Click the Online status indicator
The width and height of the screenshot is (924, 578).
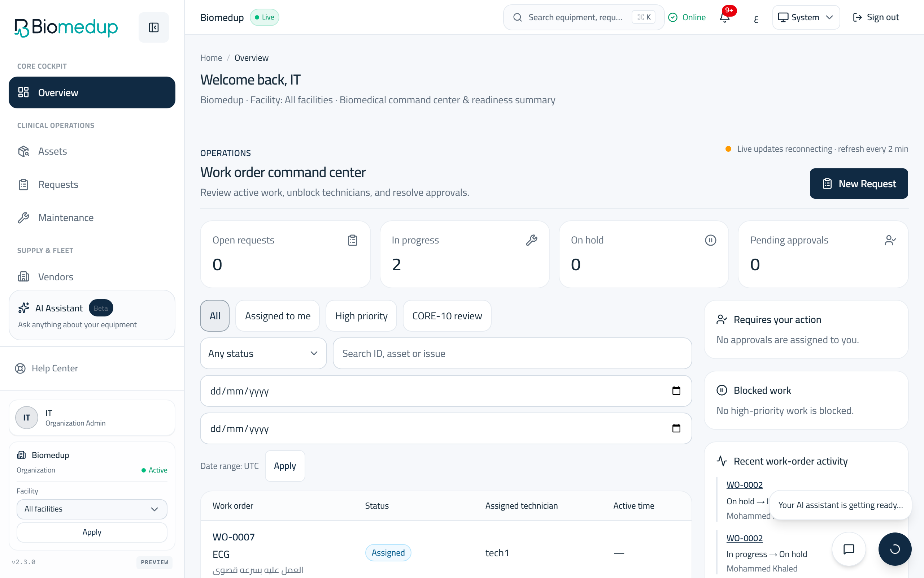tap(687, 17)
